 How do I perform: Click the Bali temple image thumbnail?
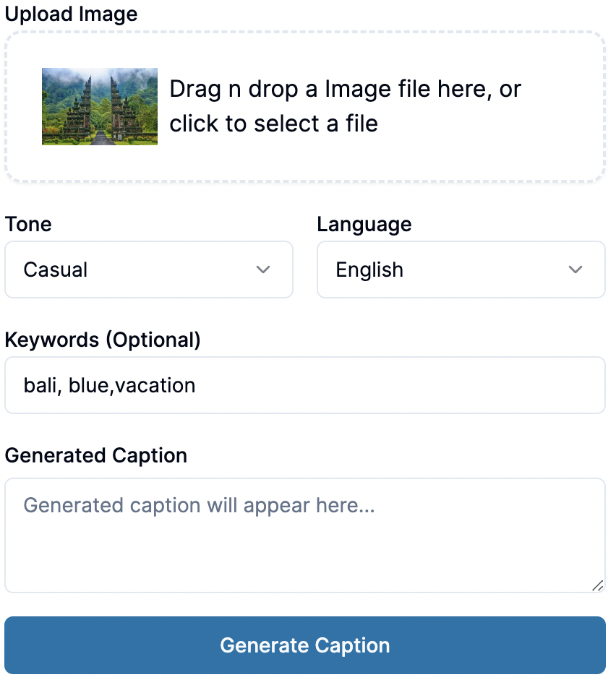100,106
